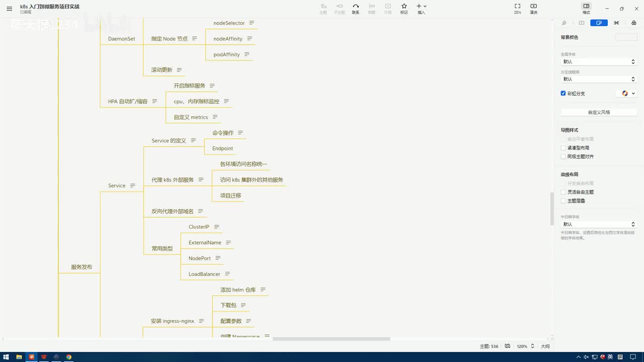Open note icon beside 安装 ingress-nginx
The width and height of the screenshot is (644, 362).
(201, 321)
